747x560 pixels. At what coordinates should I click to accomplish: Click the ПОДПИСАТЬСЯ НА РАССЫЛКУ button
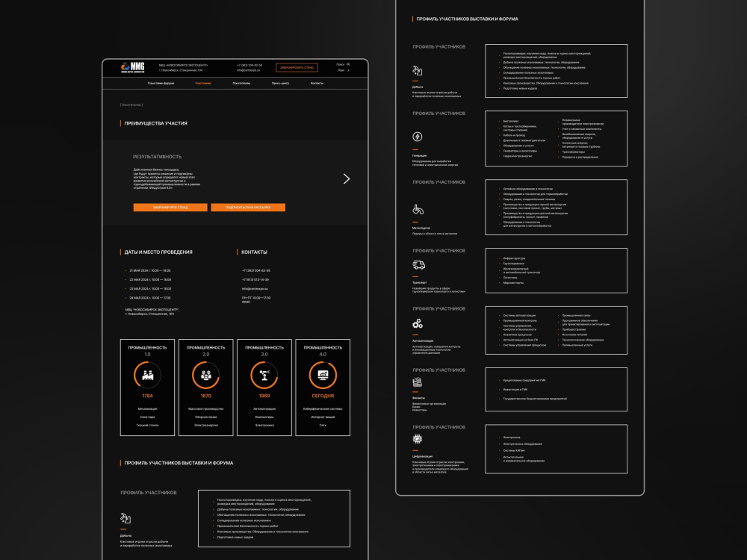(248, 208)
